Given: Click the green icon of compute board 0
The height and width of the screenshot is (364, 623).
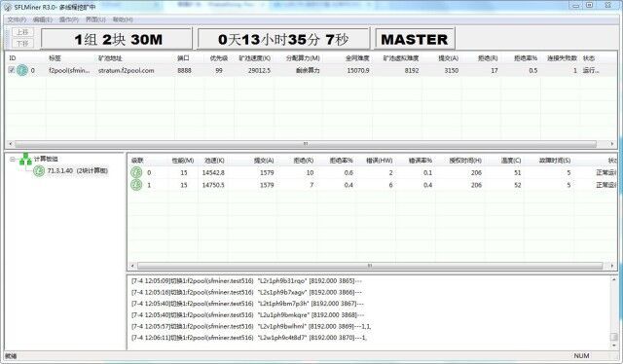Looking at the screenshot, I should (x=136, y=172).
